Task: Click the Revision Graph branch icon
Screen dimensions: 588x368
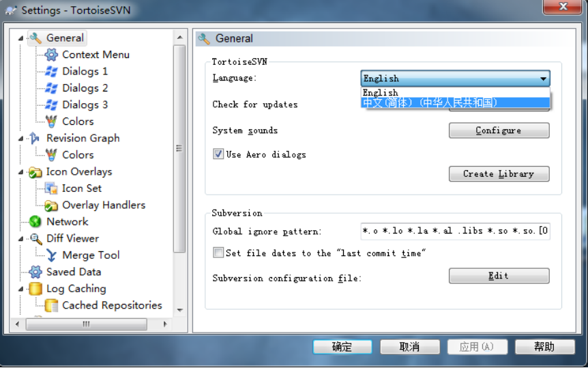Action: point(35,138)
